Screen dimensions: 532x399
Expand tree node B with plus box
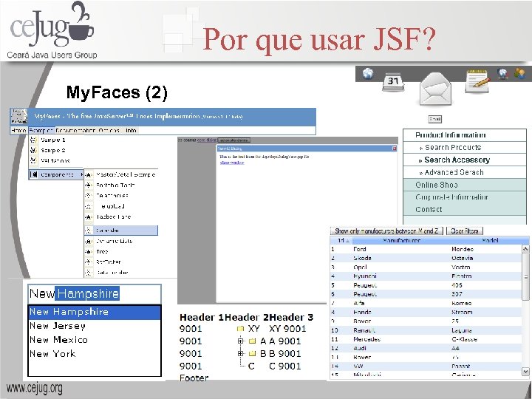pos(241,353)
